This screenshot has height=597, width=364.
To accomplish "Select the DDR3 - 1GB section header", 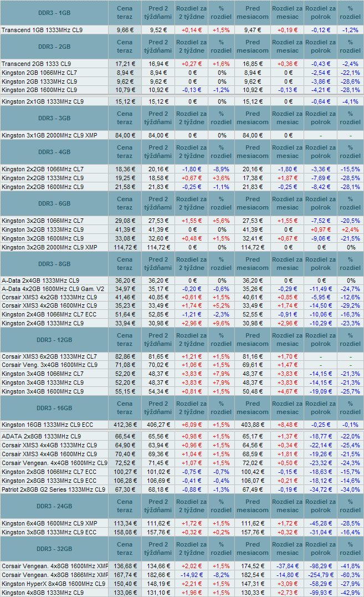I will click(x=54, y=13).
